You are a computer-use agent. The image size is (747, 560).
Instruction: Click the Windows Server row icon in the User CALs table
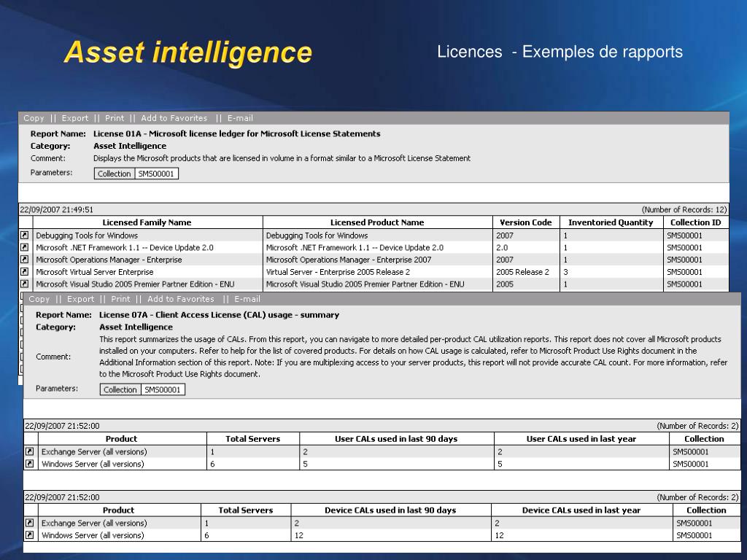click(x=29, y=463)
